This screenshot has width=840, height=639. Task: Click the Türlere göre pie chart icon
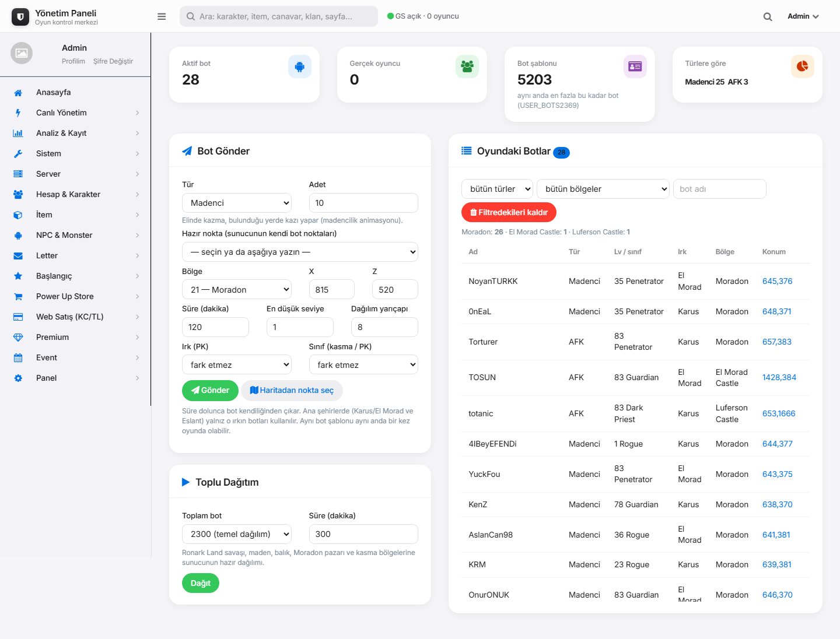click(x=803, y=66)
